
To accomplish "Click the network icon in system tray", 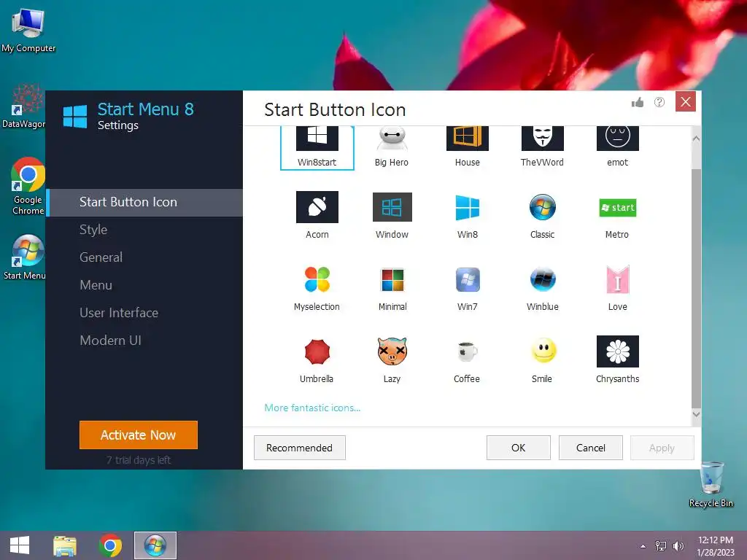I will [661, 546].
